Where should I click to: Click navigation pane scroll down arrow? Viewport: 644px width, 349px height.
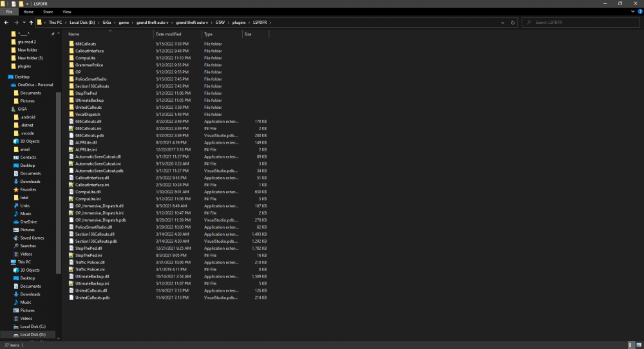click(x=59, y=338)
